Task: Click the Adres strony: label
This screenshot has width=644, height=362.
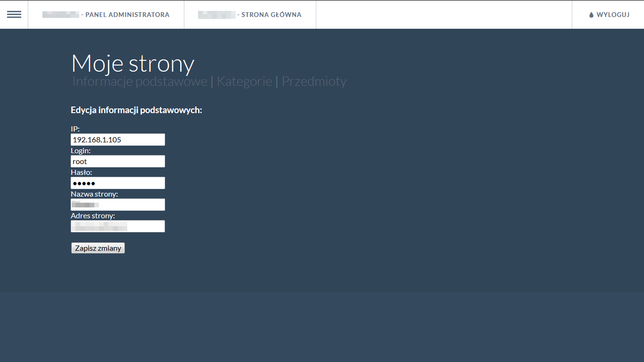Action: (93, 216)
